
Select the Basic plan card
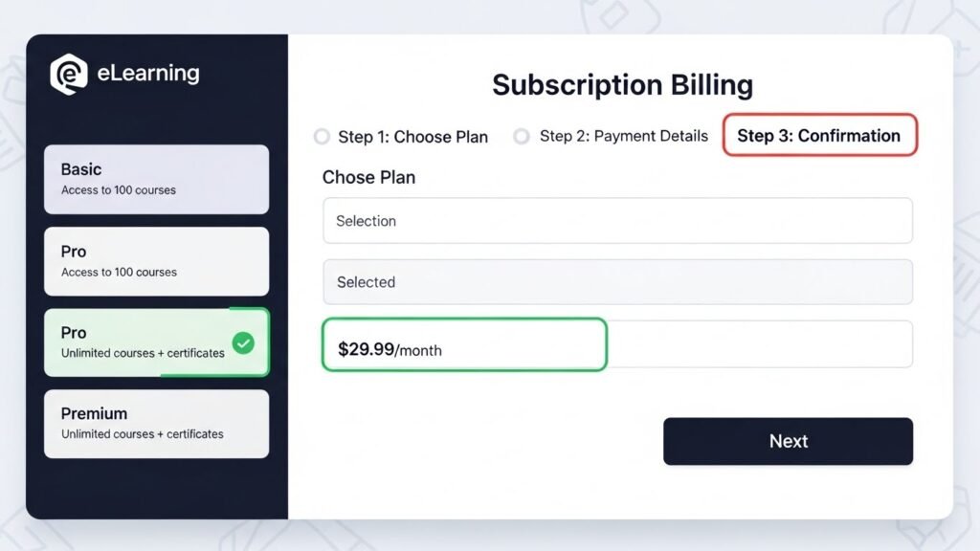pyautogui.click(x=156, y=179)
